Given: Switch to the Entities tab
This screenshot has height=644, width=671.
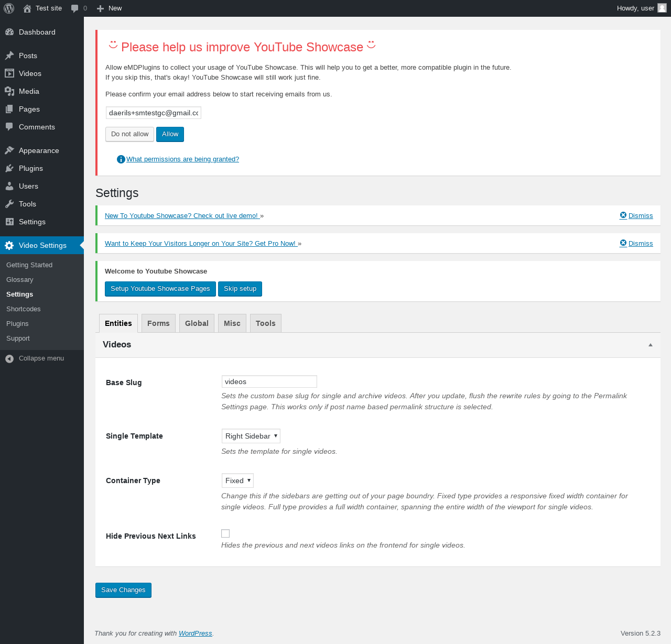Looking at the screenshot, I should pyautogui.click(x=118, y=323).
